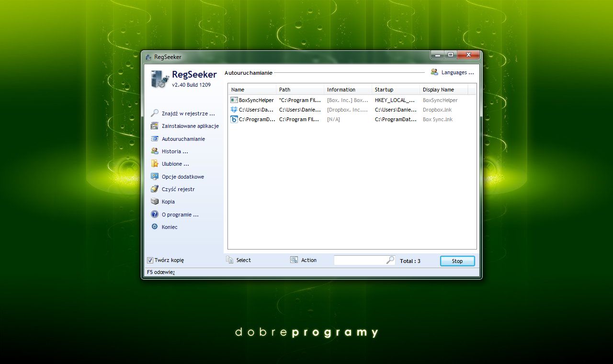
Task: Sort list by Startup column header
Action: coord(396,90)
